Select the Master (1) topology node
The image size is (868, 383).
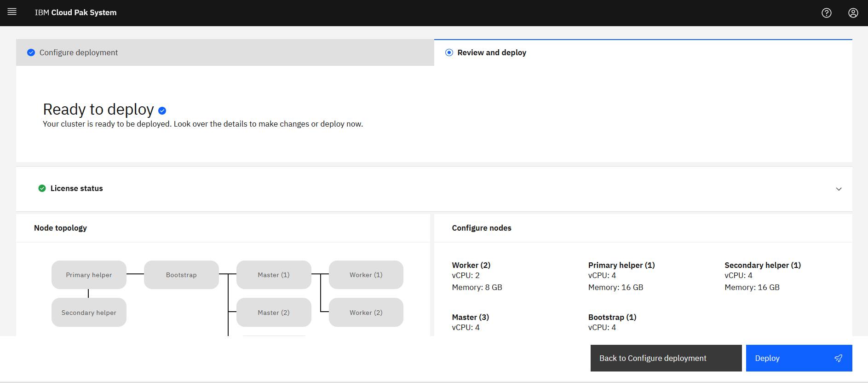274,275
